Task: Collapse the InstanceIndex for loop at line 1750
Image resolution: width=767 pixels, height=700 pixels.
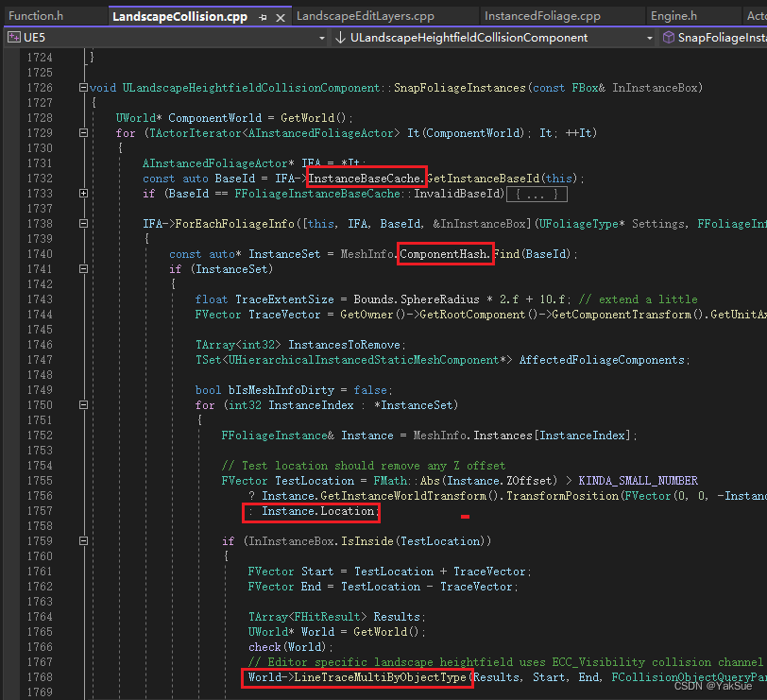Action: coord(84,405)
